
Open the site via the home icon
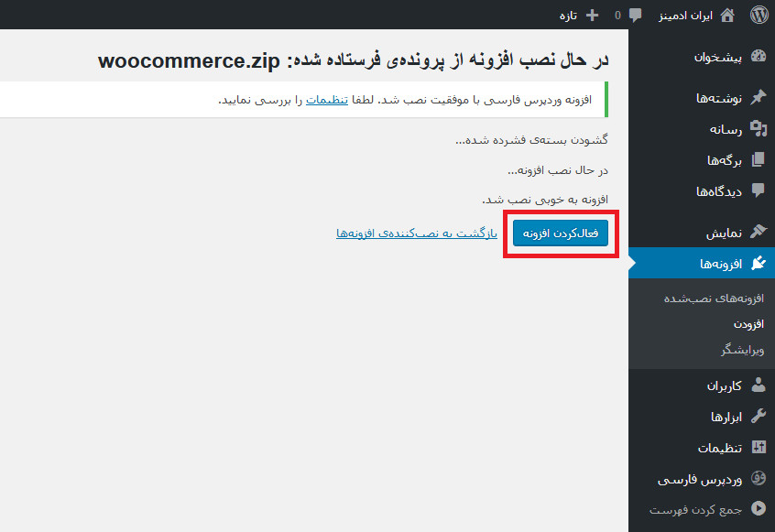click(727, 16)
